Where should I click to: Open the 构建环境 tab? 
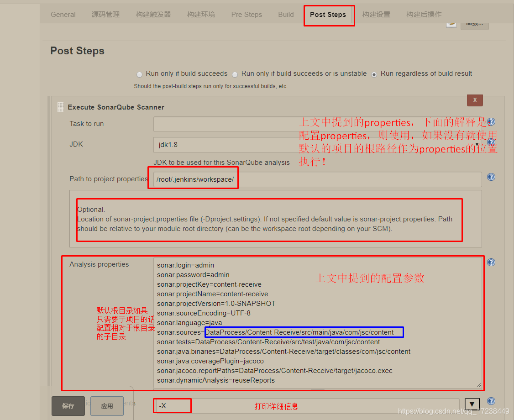coord(201,15)
